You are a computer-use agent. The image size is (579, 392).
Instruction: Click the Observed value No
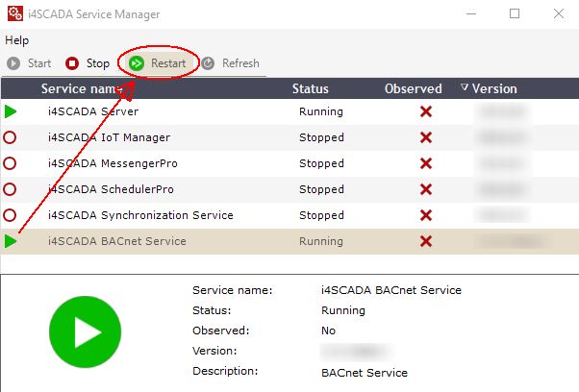pyautogui.click(x=328, y=331)
